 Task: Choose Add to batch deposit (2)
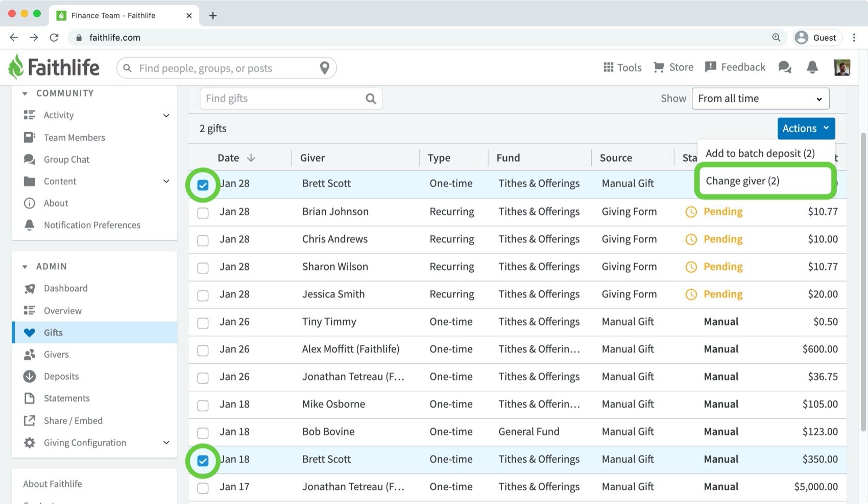click(760, 154)
